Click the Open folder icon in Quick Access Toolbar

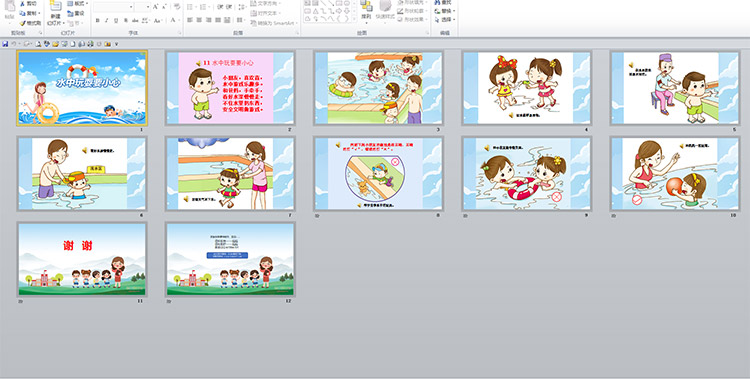[55, 44]
